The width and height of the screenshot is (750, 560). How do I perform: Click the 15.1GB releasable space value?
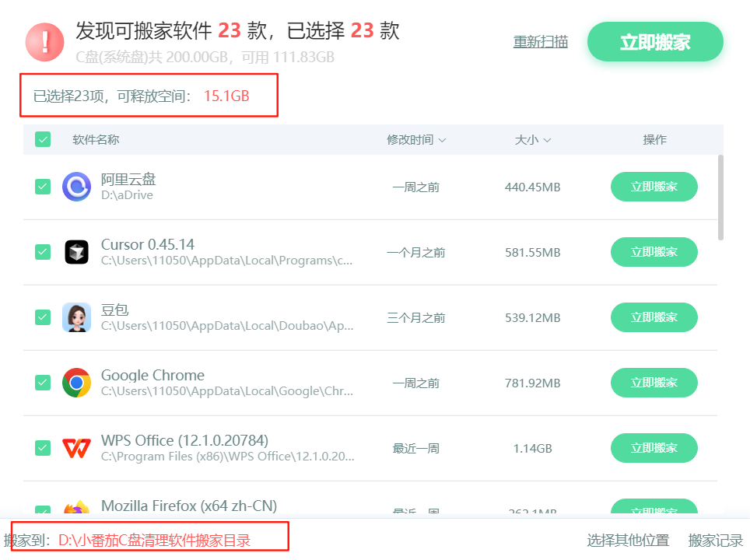[x=226, y=96]
